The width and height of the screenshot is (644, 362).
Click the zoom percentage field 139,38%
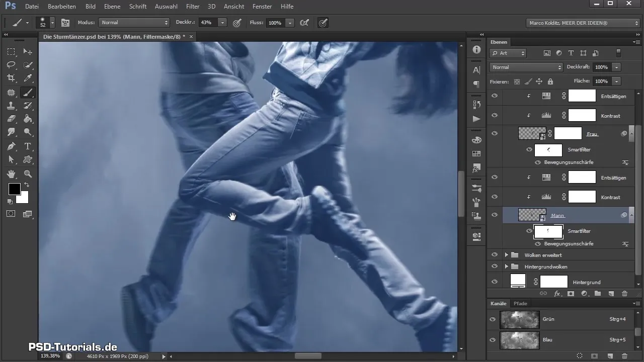[x=50, y=356]
